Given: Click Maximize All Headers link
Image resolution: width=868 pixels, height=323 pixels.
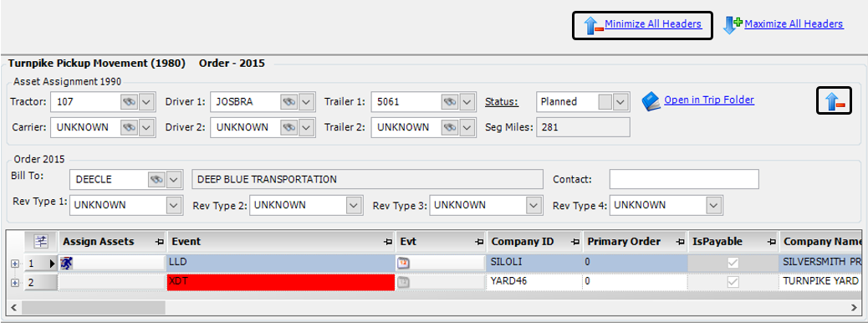Looking at the screenshot, I should pos(794,24).
